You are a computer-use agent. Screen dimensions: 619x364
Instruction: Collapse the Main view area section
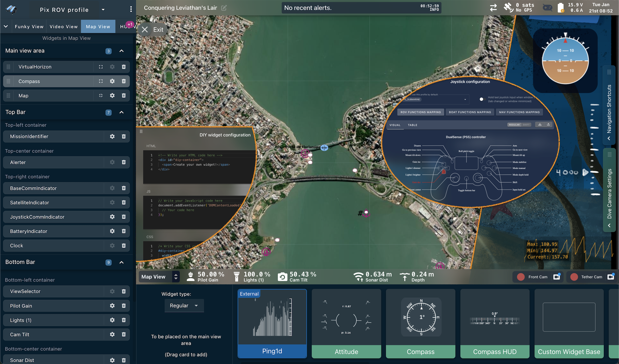pos(122,51)
